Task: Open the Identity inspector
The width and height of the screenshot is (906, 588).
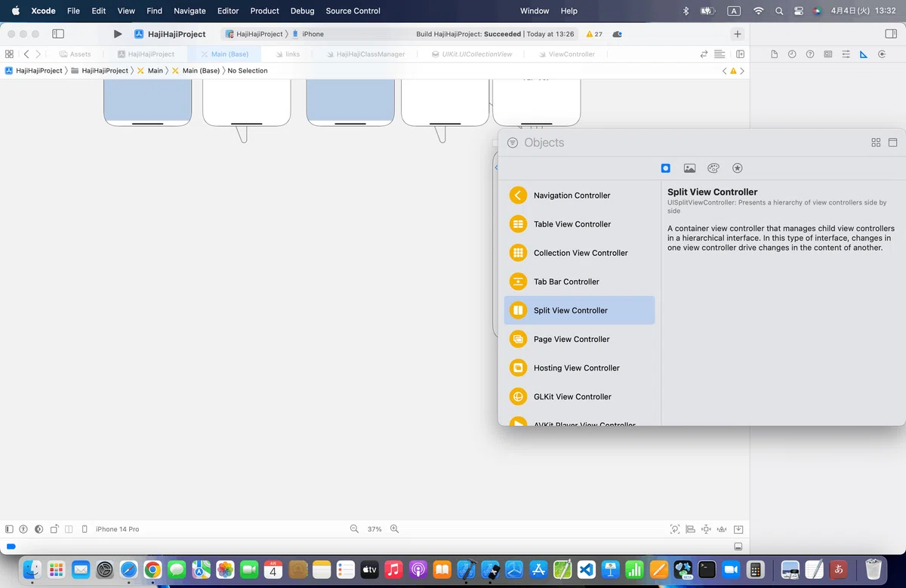Action: [x=828, y=54]
